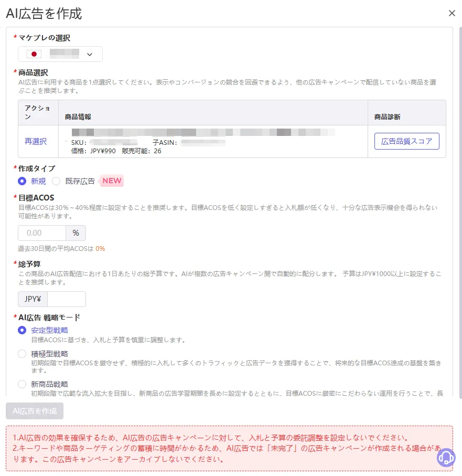Focus the 目標ACOS percentage input field
This screenshot has height=476, width=462.
pos(42,233)
